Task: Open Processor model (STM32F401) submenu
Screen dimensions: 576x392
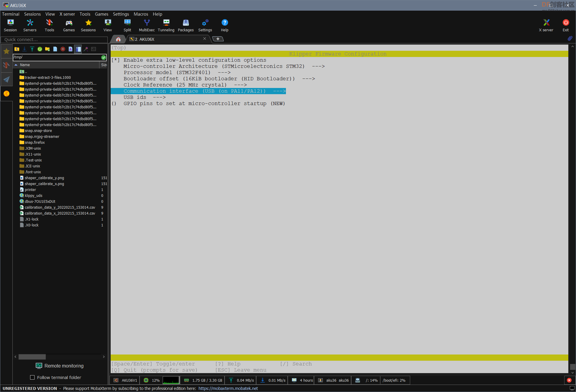Action: point(177,73)
